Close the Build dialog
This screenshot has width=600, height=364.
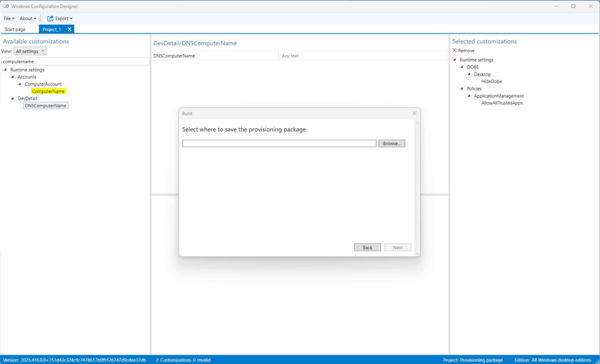tap(414, 113)
